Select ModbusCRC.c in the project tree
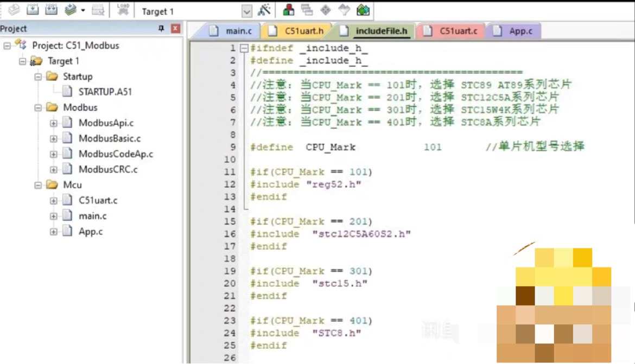Screen dimensions: 635x364 pos(107,169)
